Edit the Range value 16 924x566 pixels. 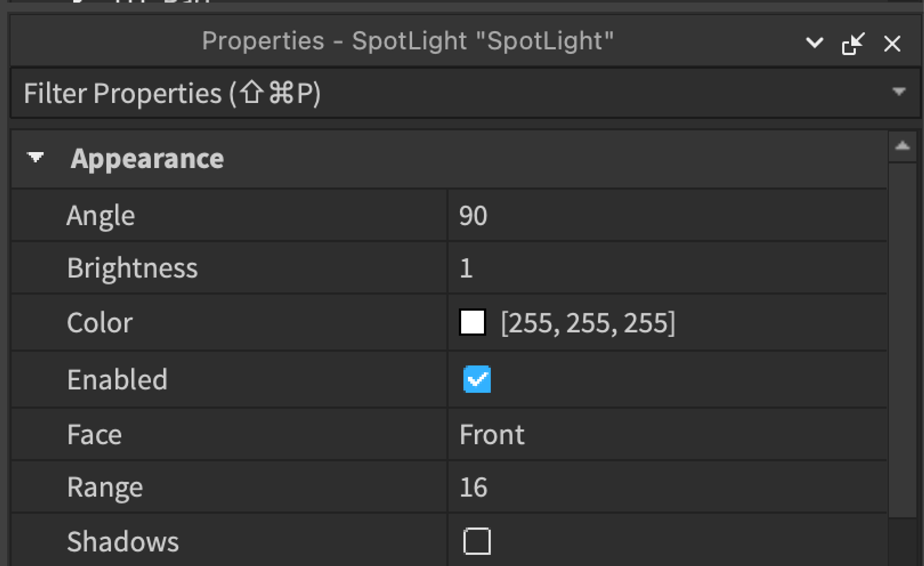pyautogui.click(x=667, y=487)
